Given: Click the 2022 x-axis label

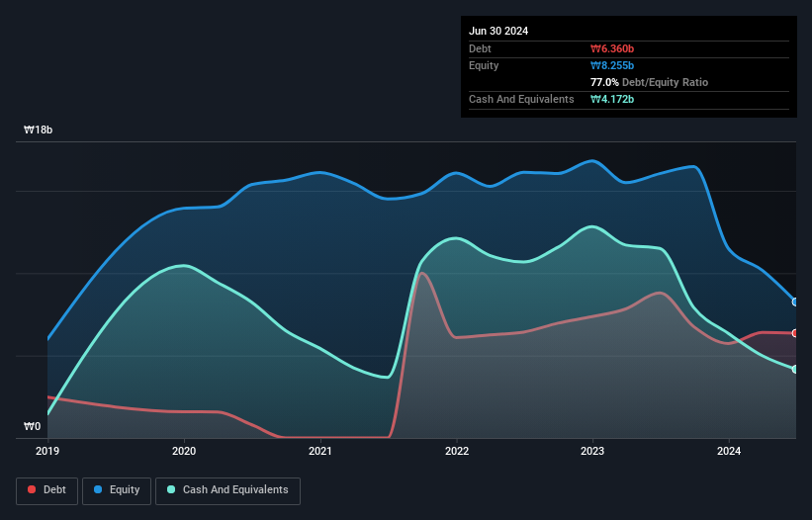Looking at the screenshot, I should (x=457, y=451).
